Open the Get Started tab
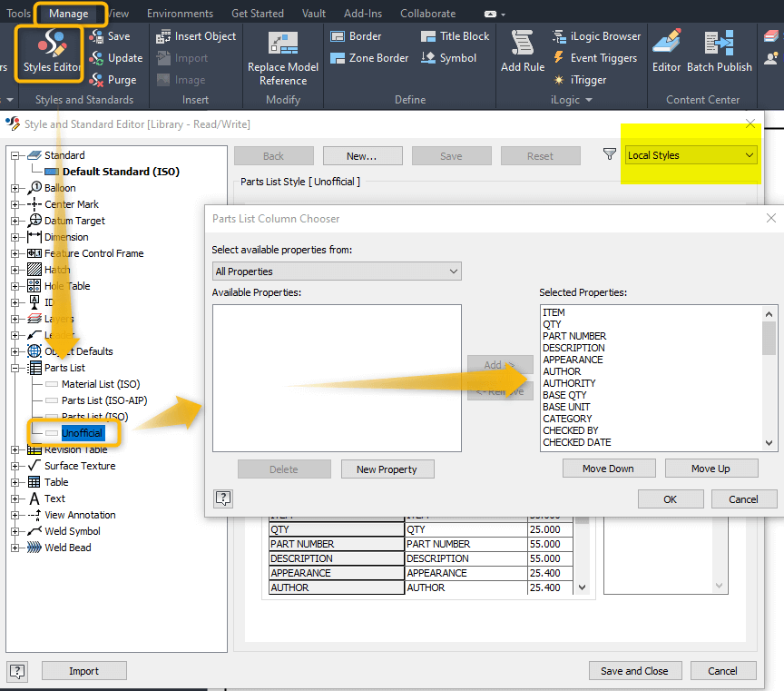 258,14
